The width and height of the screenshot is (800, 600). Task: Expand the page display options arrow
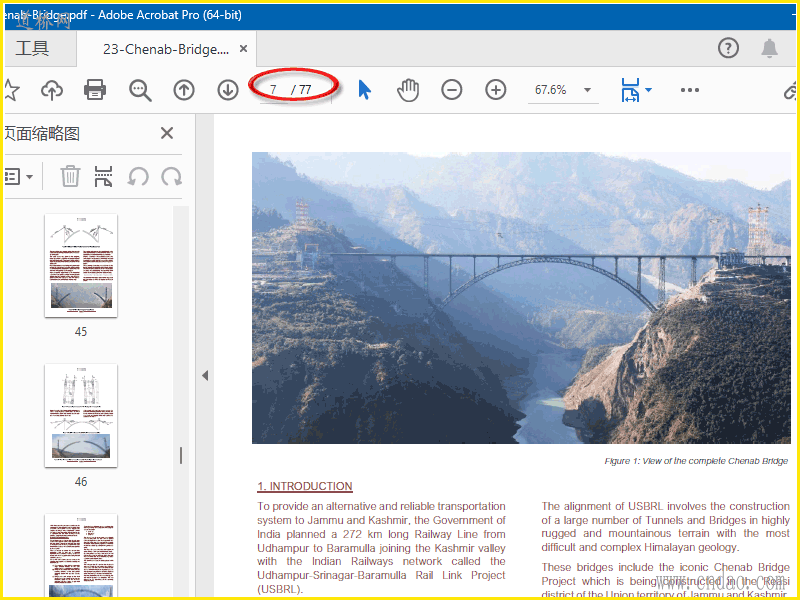pyautogui.click(x=648, y=90)
